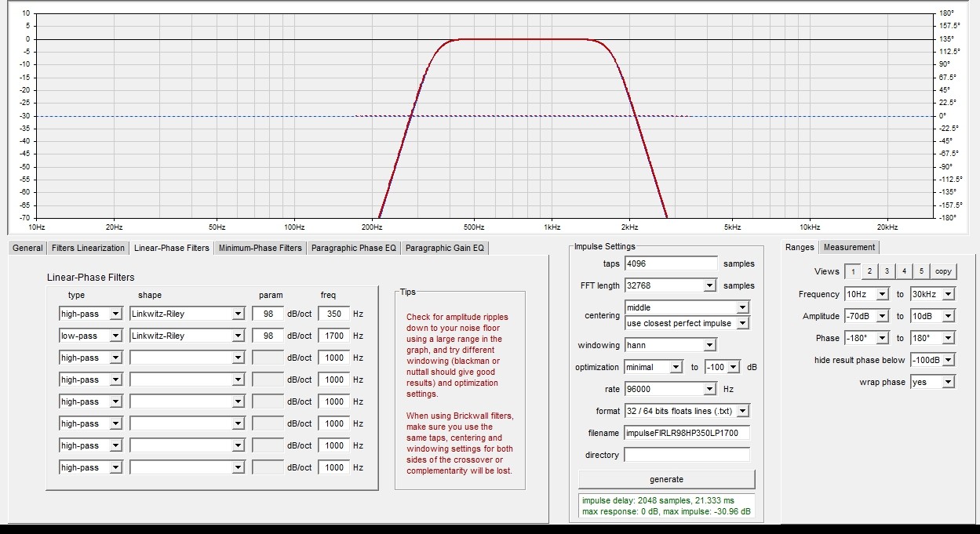Open the first filter's Linkwitz-Riley shape dropdown

pos(188,314)
